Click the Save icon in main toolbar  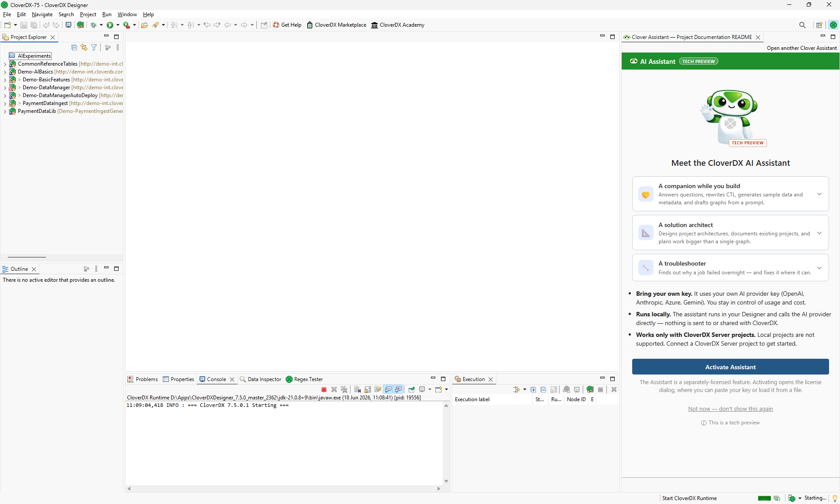click(24, 25)
